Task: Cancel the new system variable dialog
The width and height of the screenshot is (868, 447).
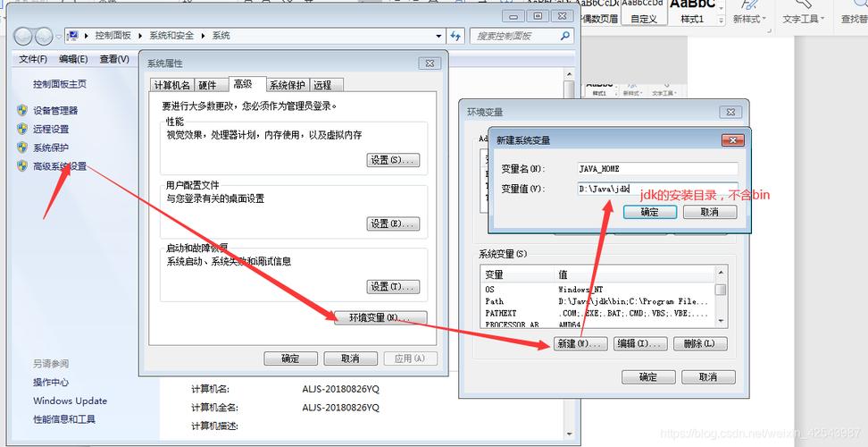Action: click(710, 212)
